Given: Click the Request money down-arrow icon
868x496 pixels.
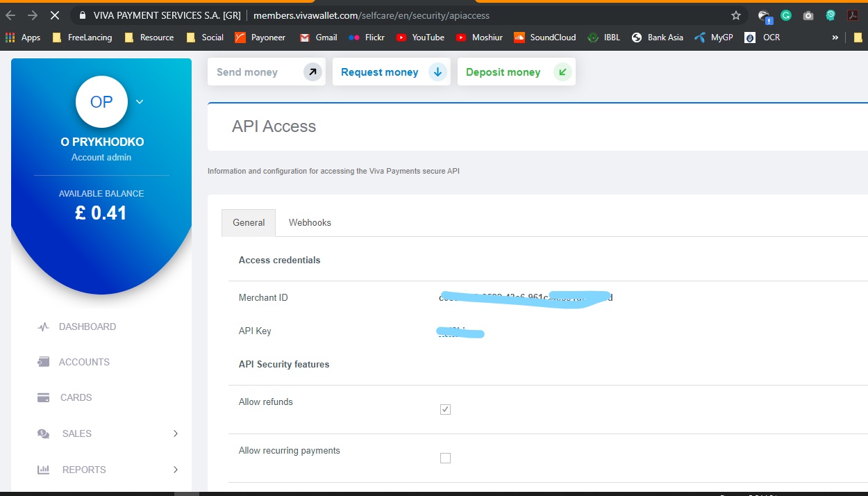Looking at the screenshot, I should pyautogui.click(x=437, y=72).
